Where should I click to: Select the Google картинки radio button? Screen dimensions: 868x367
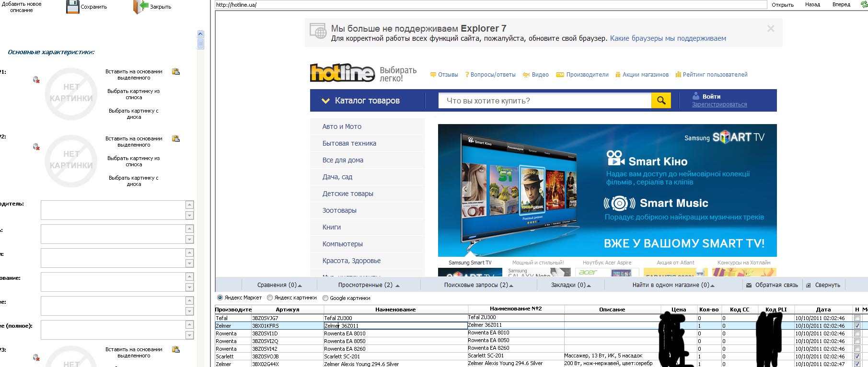pos(325,298)
